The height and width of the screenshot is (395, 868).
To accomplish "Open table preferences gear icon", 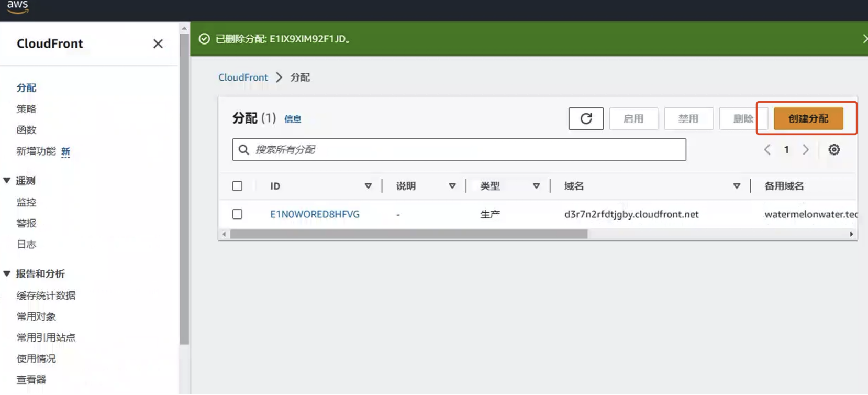I will coord(834,150).
